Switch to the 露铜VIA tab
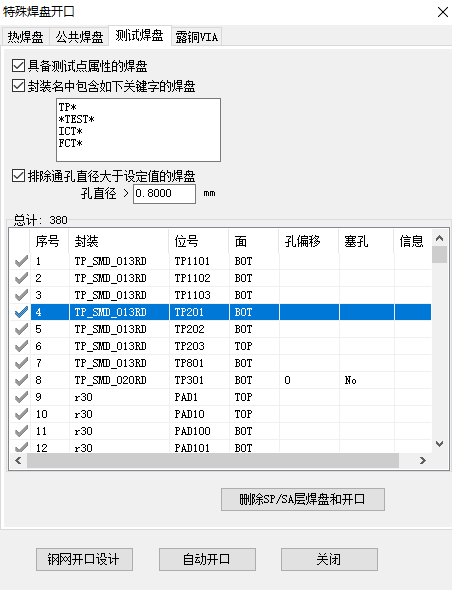The height and width of the screenshot is (590, 452). pyautogui.click(x=196, y=37)
